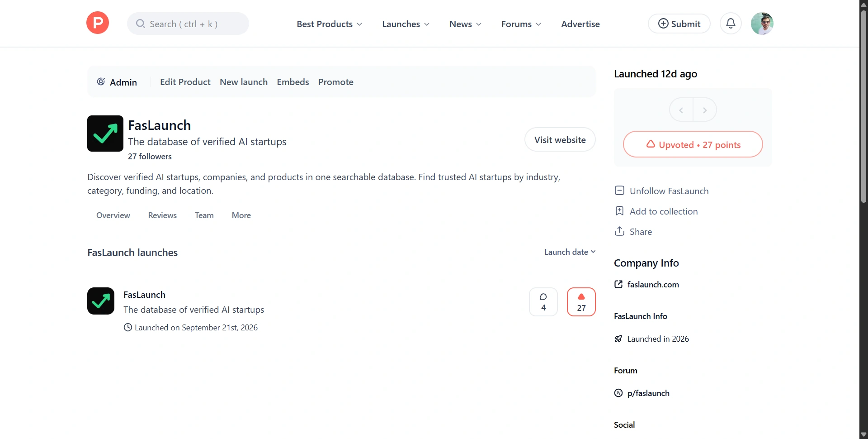Toggle the Upvoted • 27 points button

(x=693, y=144)
